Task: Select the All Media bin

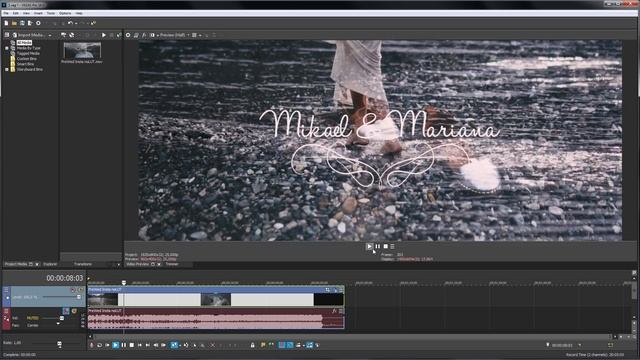Action: tap(24, 42)
